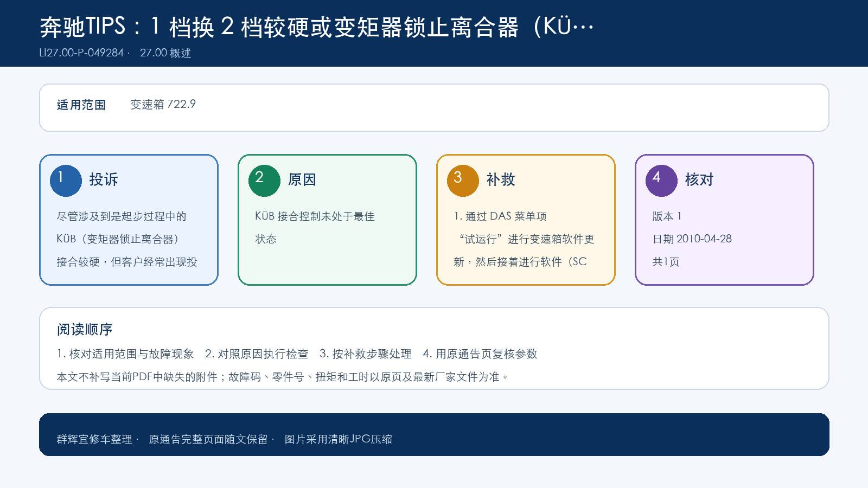Select the line KÜB 接合控制未处于最佳
The image size is (868, 488).
pos(315,216)
